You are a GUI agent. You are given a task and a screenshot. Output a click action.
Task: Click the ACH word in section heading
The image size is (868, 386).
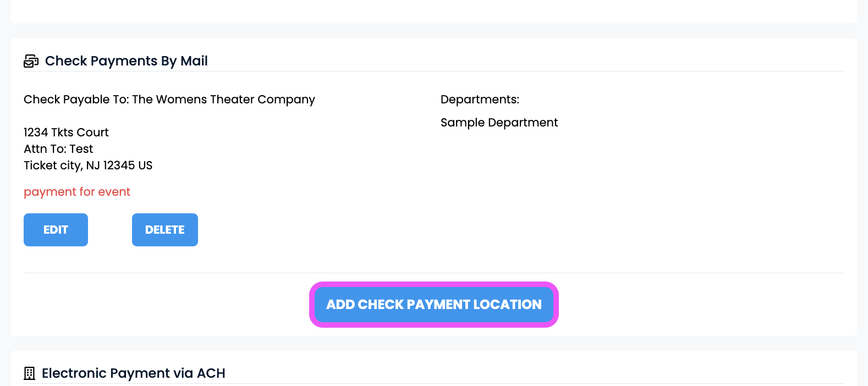[x=211, y=373]
